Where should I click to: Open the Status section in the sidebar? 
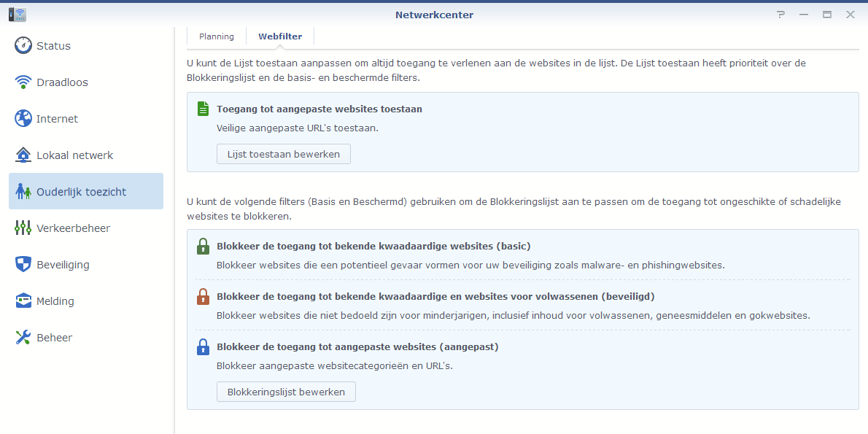point(23,45)
